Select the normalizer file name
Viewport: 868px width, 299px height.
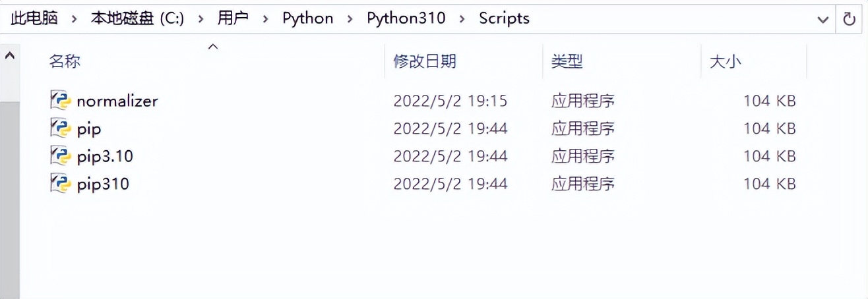pos(117,101)
